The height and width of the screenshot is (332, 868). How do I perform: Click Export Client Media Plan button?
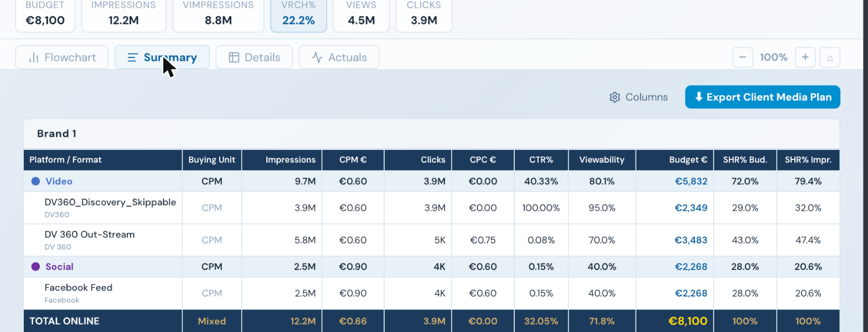point(762,97)
